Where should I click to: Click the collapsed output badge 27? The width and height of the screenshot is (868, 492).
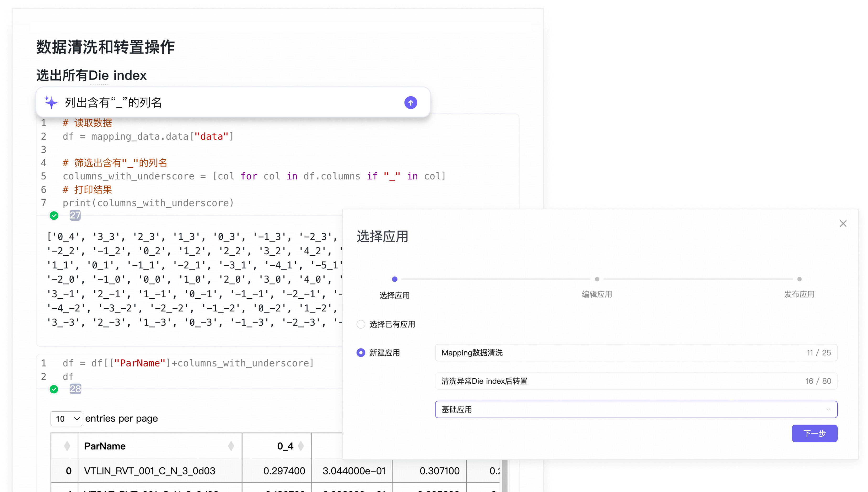coord(75,215)
